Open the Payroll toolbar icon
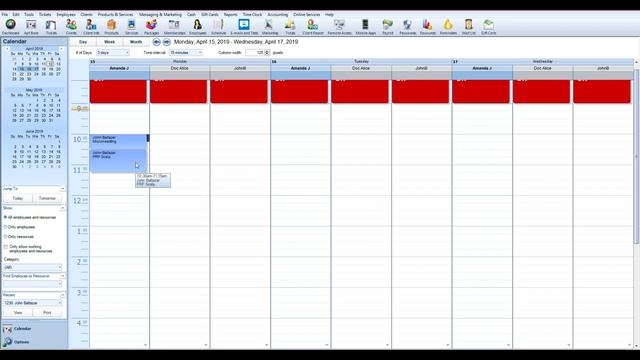The width and height of the screenshot is (640, 360). 387,27
